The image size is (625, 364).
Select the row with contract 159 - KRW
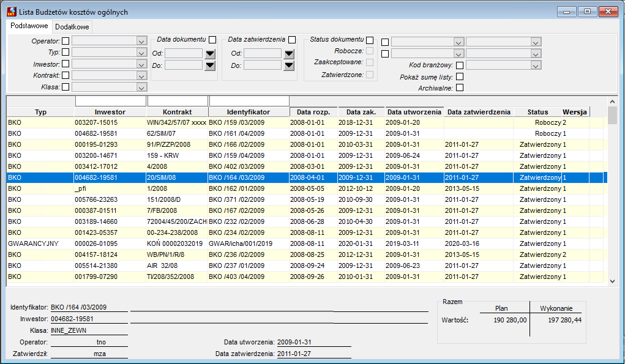click(x=307, y=155)
